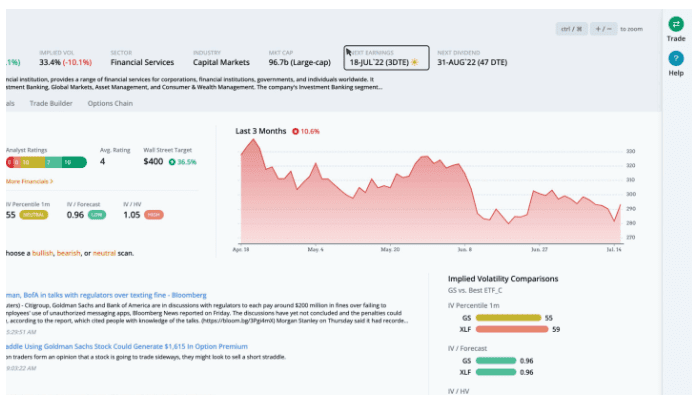Open the Bloomberg regulators texting fine article
Image resolution: width=699 pixels, height=414 pixels.
coord(105,295)
